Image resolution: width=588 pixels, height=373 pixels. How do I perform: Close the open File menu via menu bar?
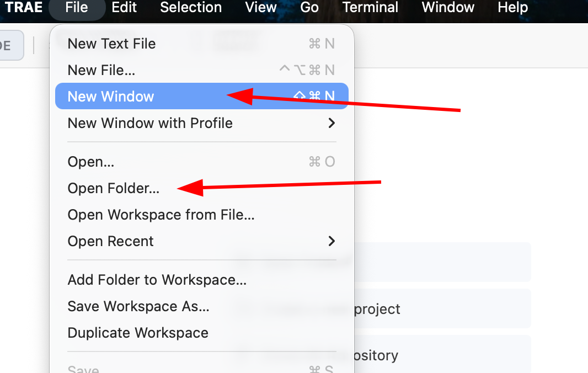coord(76,8)
